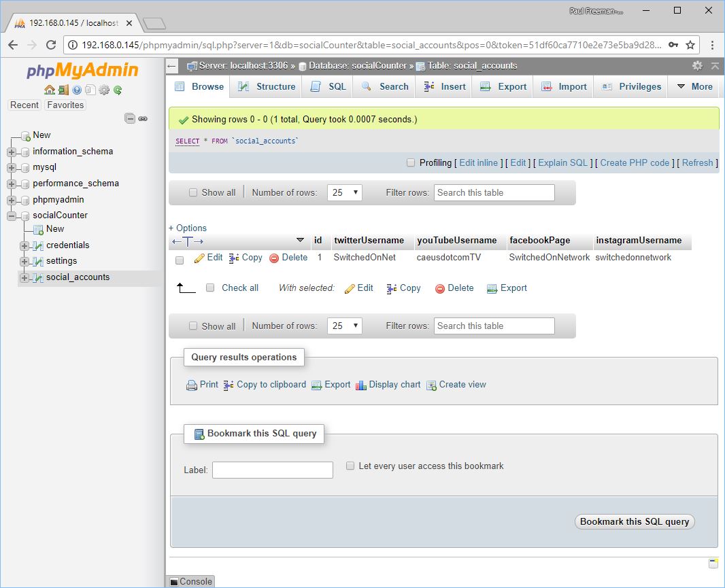Click the link with main panel icon

(143, 118)
